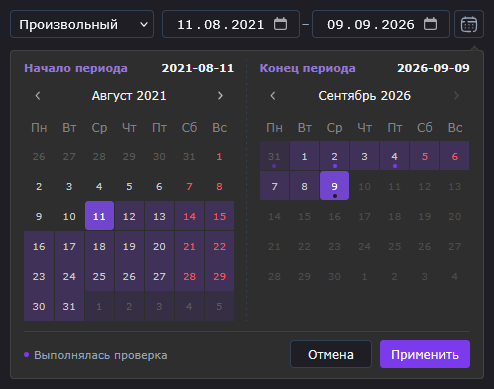Image resolution: width=494 pixels, height=389 pixels.
Task: Toggle the calendar popup button at top right
Action: point(469,24)
